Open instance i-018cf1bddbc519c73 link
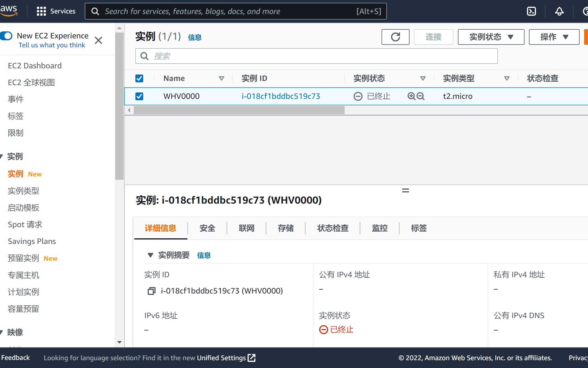Screen dimensions: 588x368 pos(281,96)
